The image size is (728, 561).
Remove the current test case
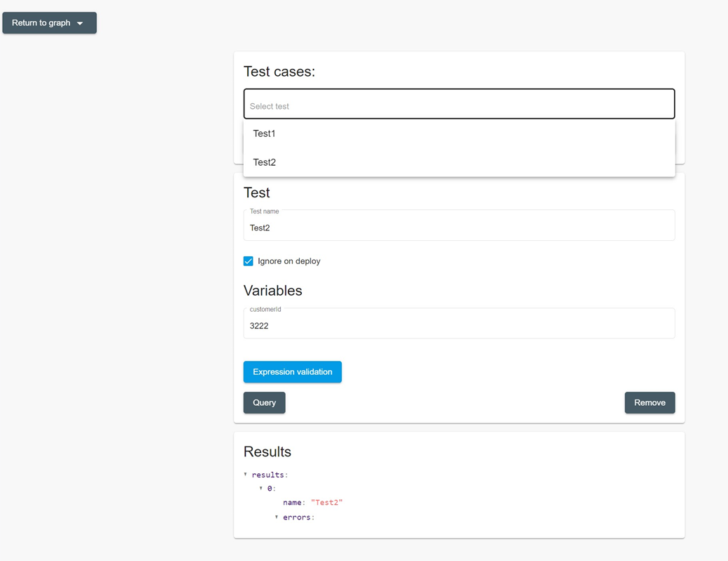click(x=649, y=402)
